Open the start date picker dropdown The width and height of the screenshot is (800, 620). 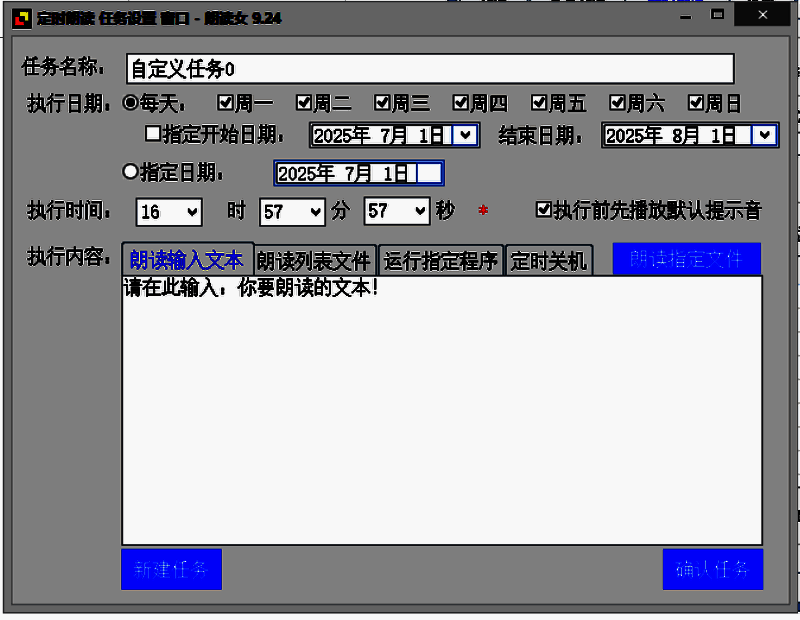(465, 135)
